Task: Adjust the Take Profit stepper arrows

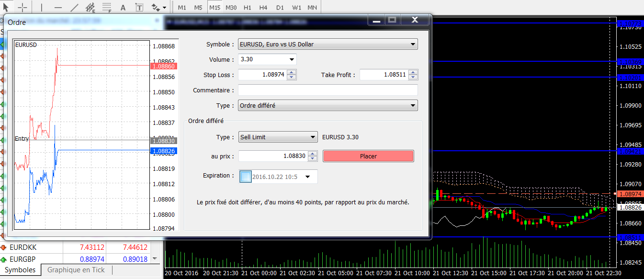Action: click(413, 75)
